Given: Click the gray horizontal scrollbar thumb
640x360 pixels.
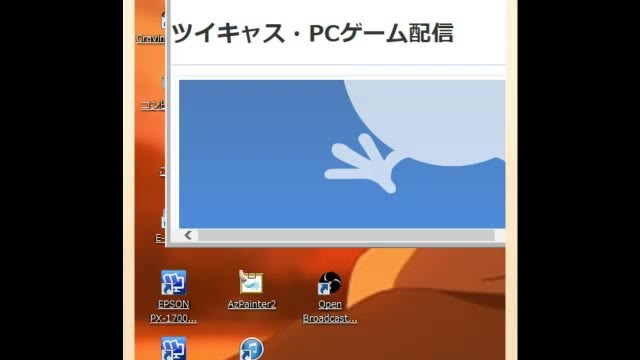Looking at the screenshot, I should click(x=346, y=235).
